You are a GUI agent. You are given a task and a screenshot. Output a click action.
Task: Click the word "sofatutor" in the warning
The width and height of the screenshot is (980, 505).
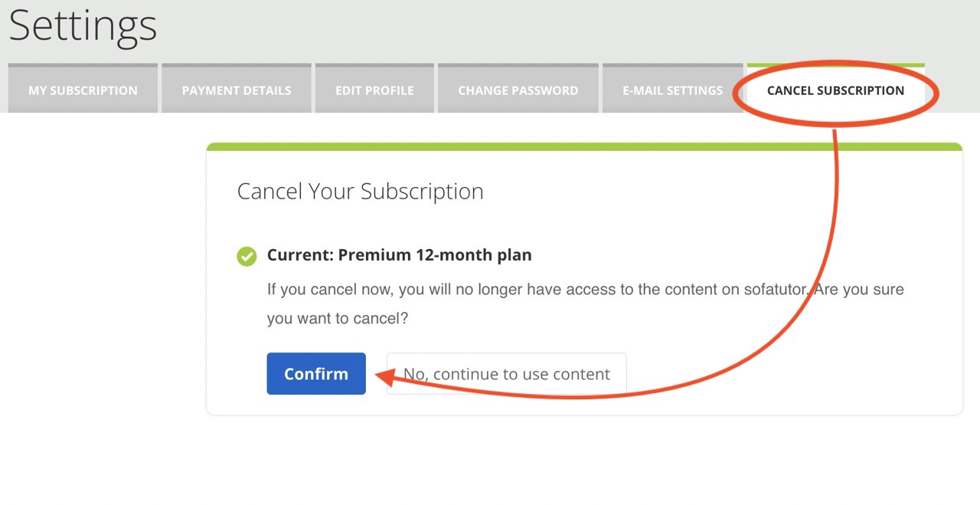point(763,290)
